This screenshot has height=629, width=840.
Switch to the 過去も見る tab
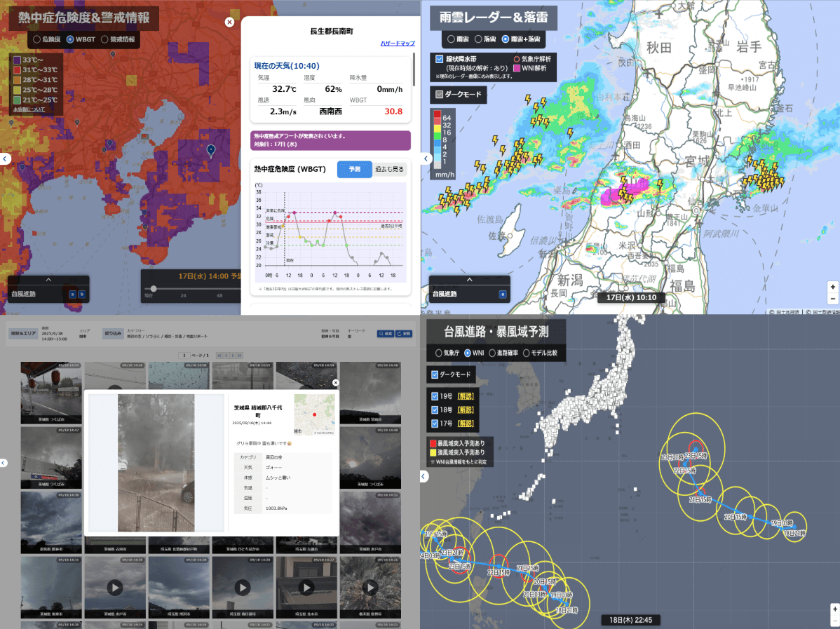click(389, 169)
